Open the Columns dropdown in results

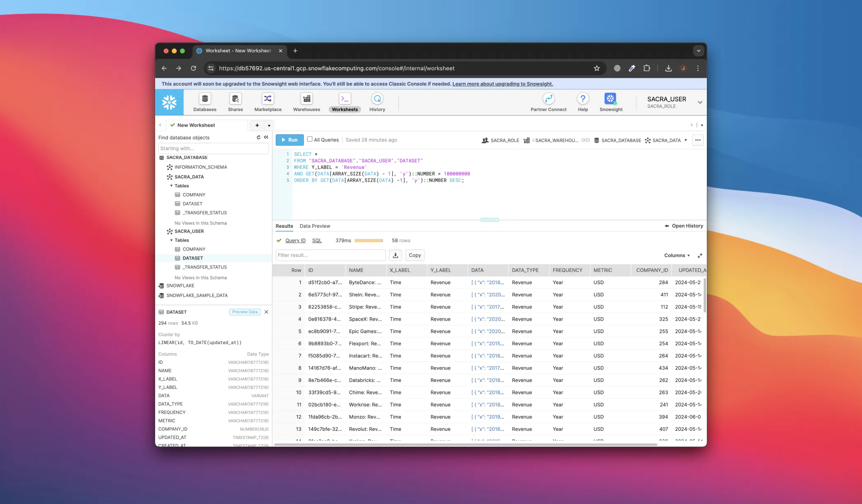(676, 255)
